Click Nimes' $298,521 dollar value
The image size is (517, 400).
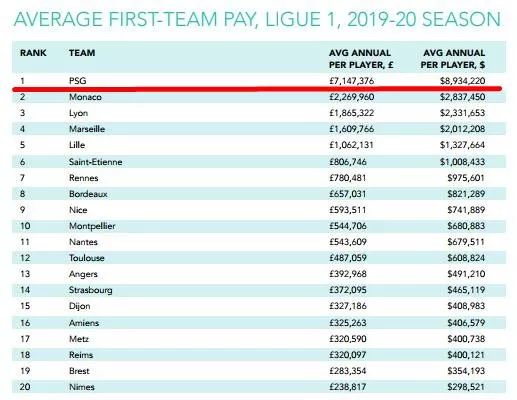coord(466,387)
